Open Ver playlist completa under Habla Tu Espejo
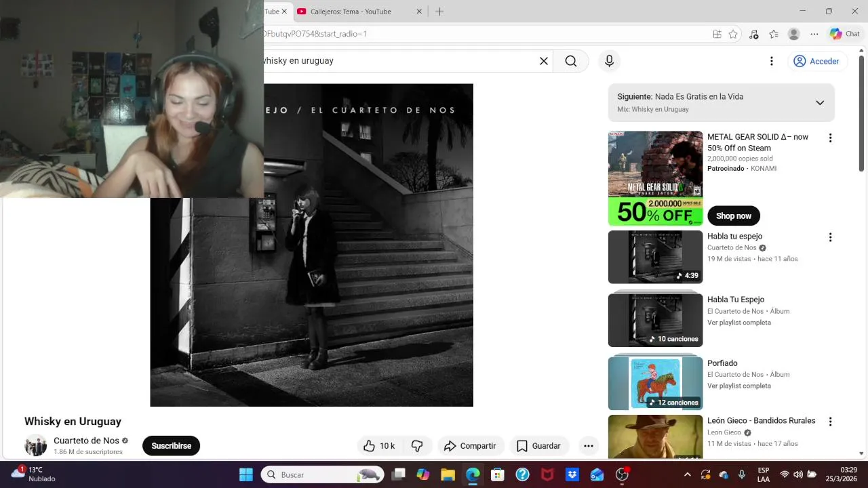The image size is (868, 488). 739,323
